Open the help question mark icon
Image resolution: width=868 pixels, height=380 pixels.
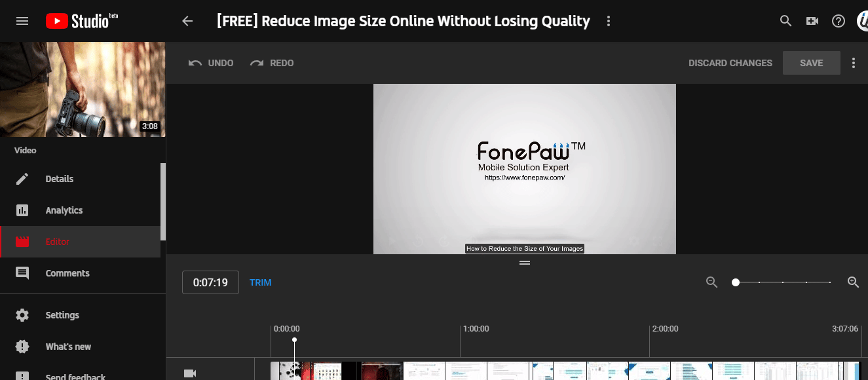(x=839, y=20)
